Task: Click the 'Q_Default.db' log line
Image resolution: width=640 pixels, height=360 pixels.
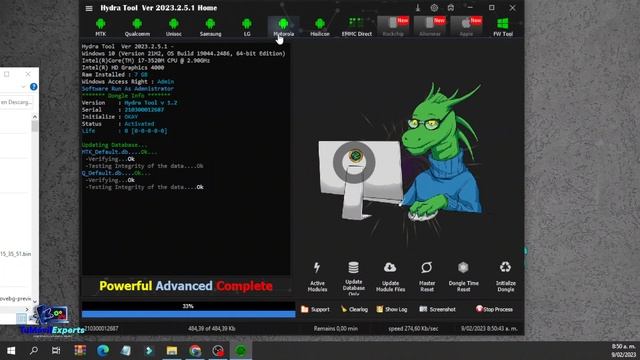Action: 116,173
